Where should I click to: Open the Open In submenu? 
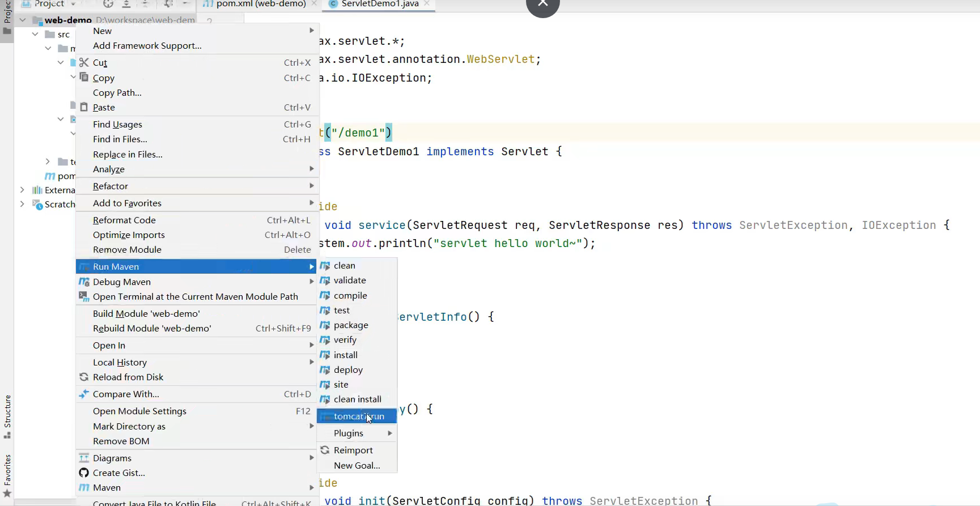pyautogui.click(x=196, y=345)
